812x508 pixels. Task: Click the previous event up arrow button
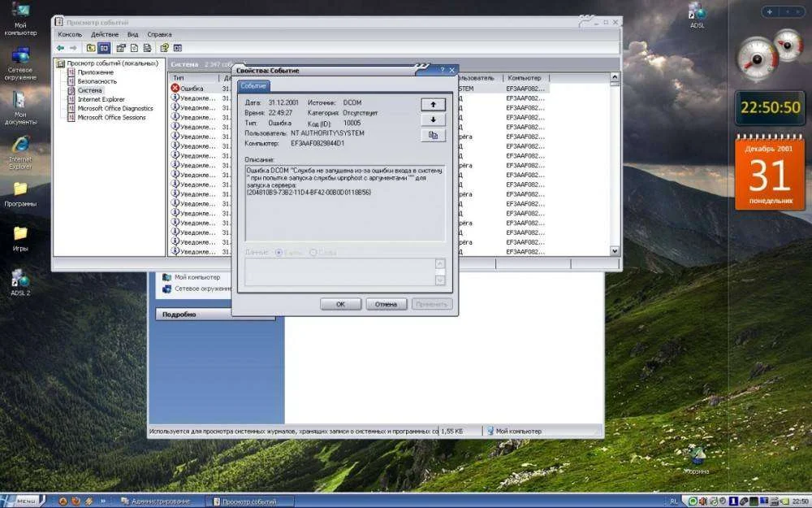[x=433, y=105]
